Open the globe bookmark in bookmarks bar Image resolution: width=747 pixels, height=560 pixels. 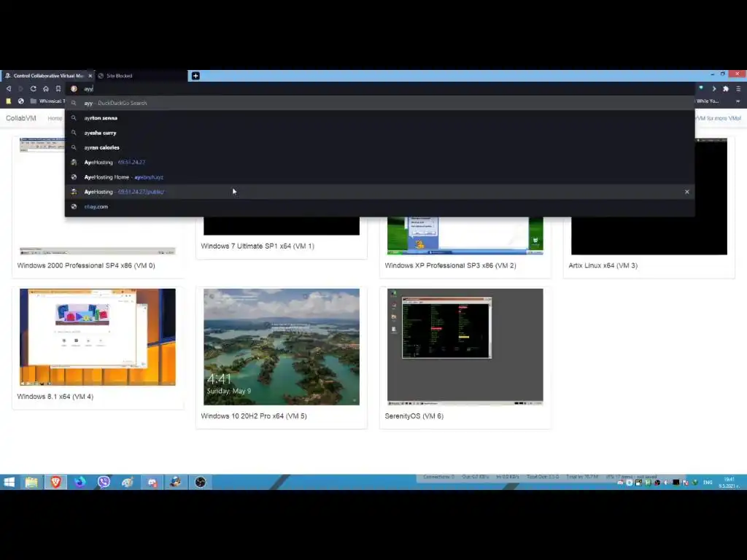(21, 101)
